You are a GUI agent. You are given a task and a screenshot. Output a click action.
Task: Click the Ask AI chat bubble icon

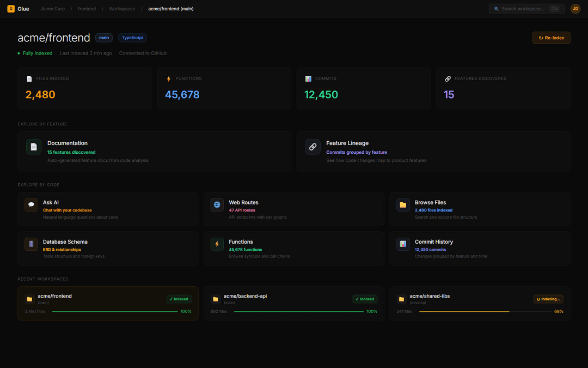31,205
